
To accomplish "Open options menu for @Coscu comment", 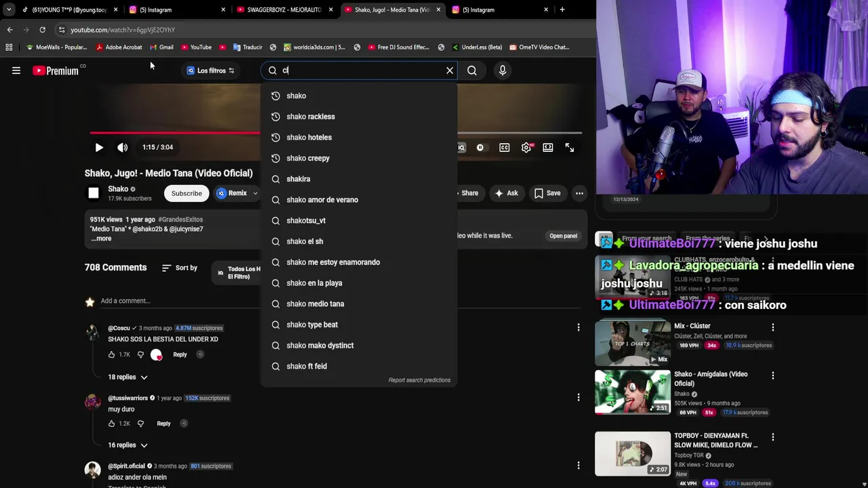I will click(x=578, y=327).
